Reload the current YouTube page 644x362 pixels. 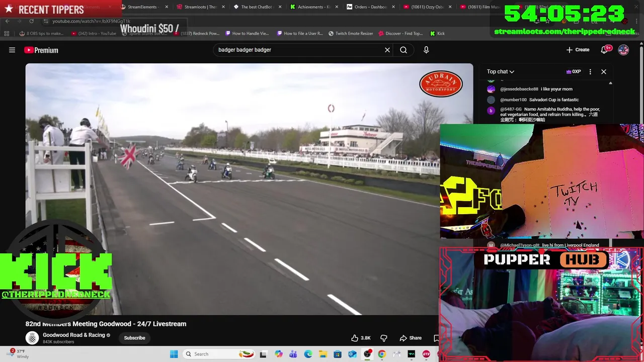pos(31,21)
